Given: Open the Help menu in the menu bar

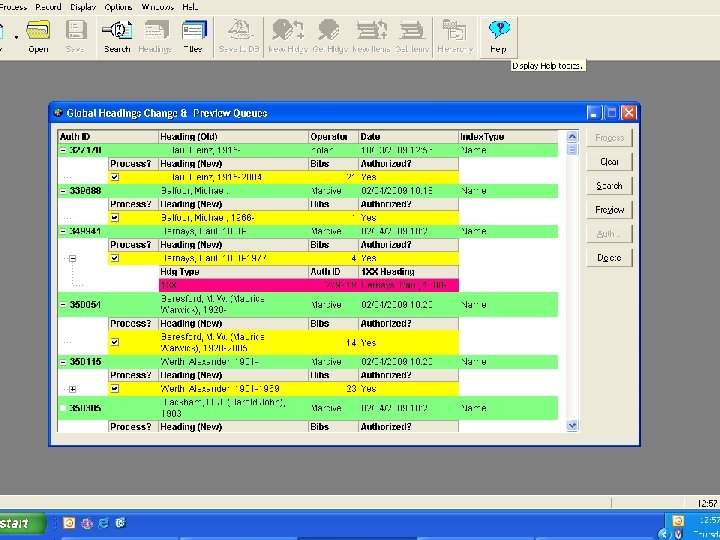Looking at the screenshot, I should coord(190,7).
